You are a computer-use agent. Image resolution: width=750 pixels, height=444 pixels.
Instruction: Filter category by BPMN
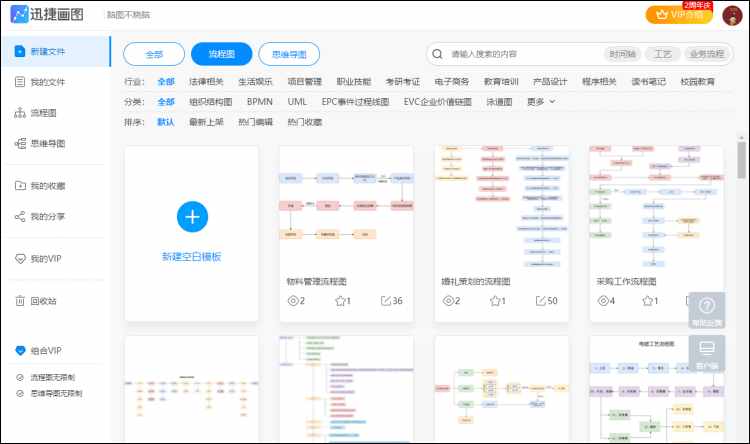coord(260,102)
